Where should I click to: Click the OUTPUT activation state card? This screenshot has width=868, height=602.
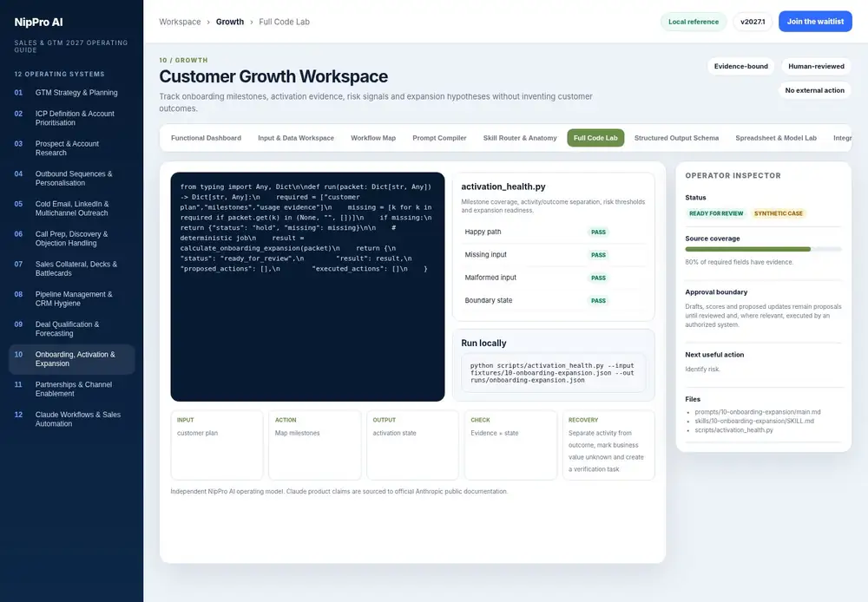[x=412, y=445]
